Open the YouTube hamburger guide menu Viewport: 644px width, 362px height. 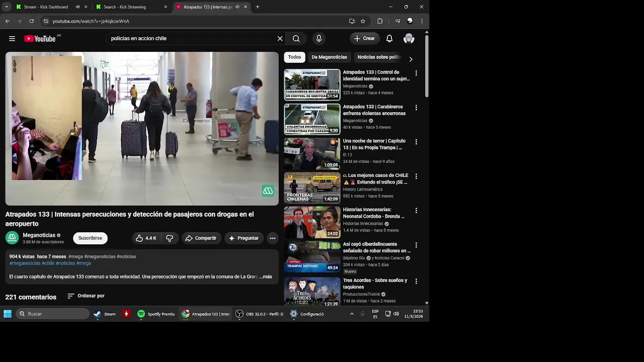(12, 39)
